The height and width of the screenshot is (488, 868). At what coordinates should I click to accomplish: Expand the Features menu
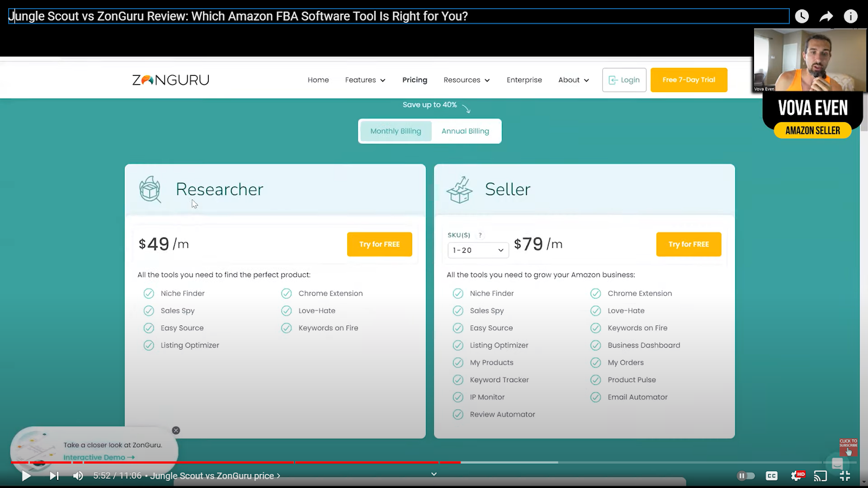[x=365, y=80]
